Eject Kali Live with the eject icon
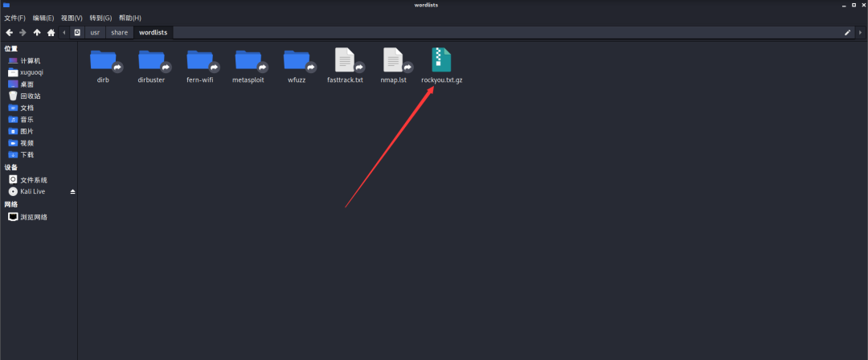 click(72, 191)
